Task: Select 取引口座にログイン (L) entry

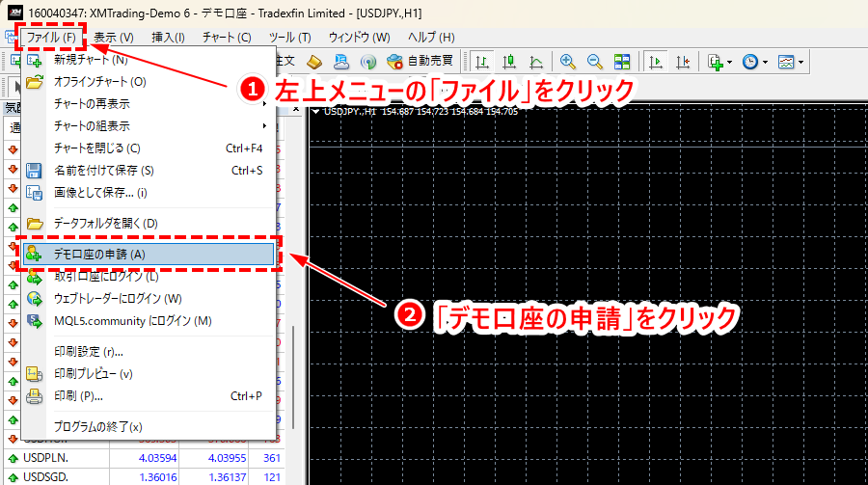Action: pos(149,277)
